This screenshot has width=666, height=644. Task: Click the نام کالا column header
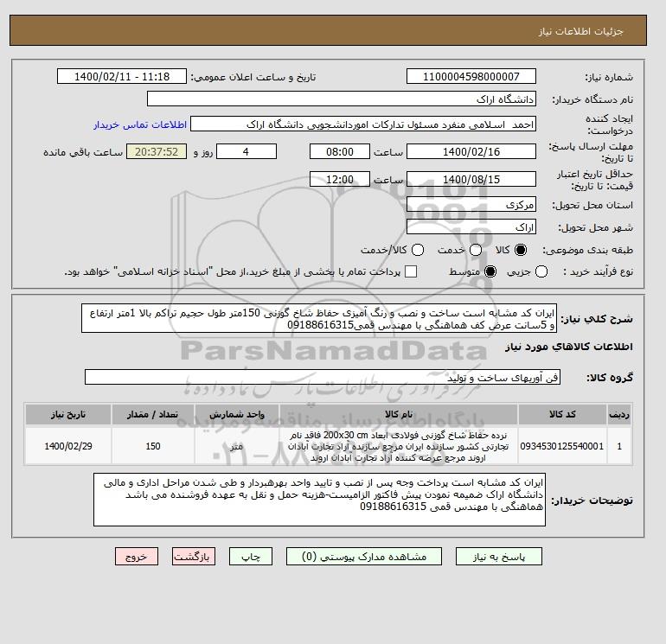pyautogui.click(x=399, y=414)
